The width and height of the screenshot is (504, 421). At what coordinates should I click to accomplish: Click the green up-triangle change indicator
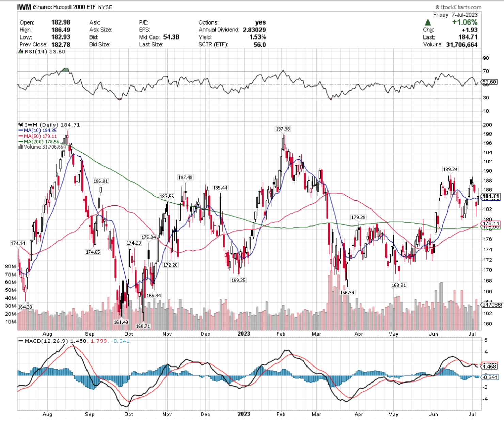click(x=428, y=22)
